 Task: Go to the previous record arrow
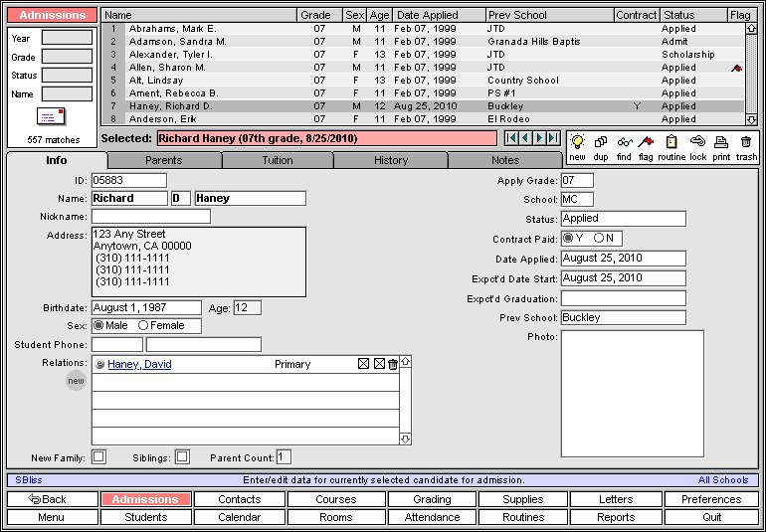(525, 138)
